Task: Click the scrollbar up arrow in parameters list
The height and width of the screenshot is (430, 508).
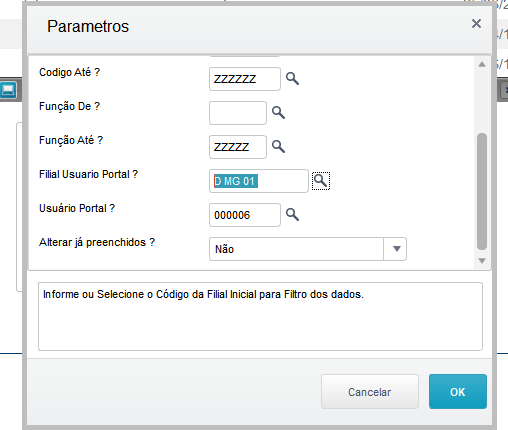Action: (x=482, y=64)
